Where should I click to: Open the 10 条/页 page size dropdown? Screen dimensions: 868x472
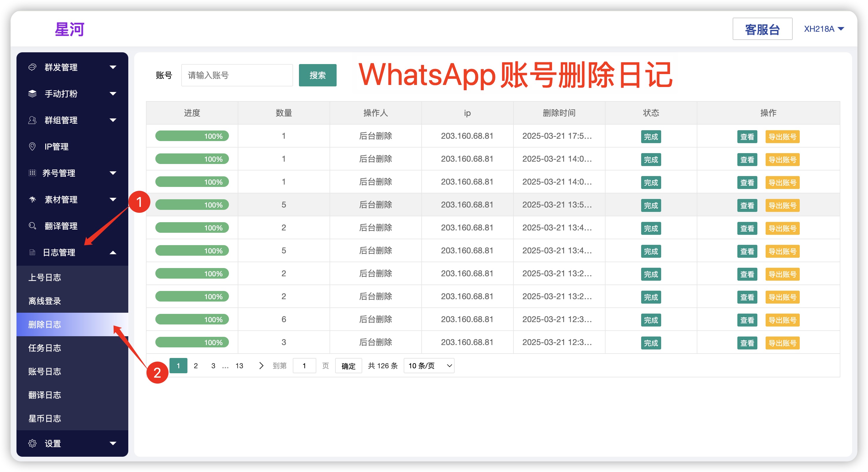coord(429,366)
